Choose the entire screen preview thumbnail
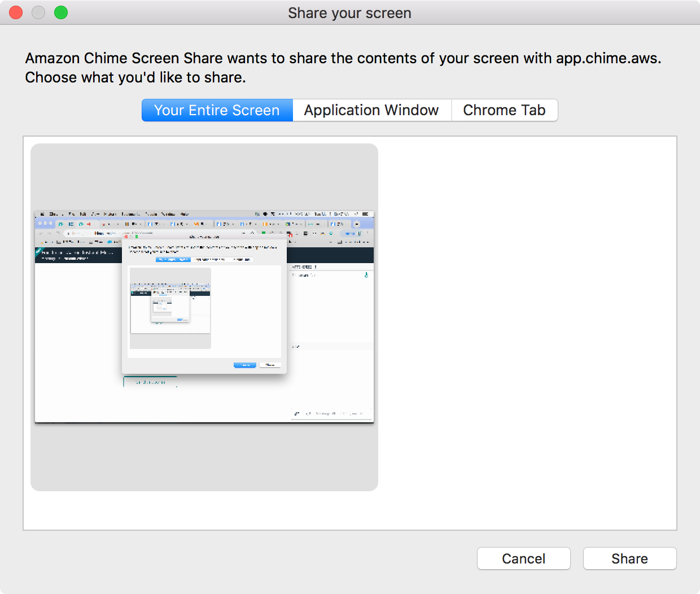700x594 pixels. [x=204, y=317]
